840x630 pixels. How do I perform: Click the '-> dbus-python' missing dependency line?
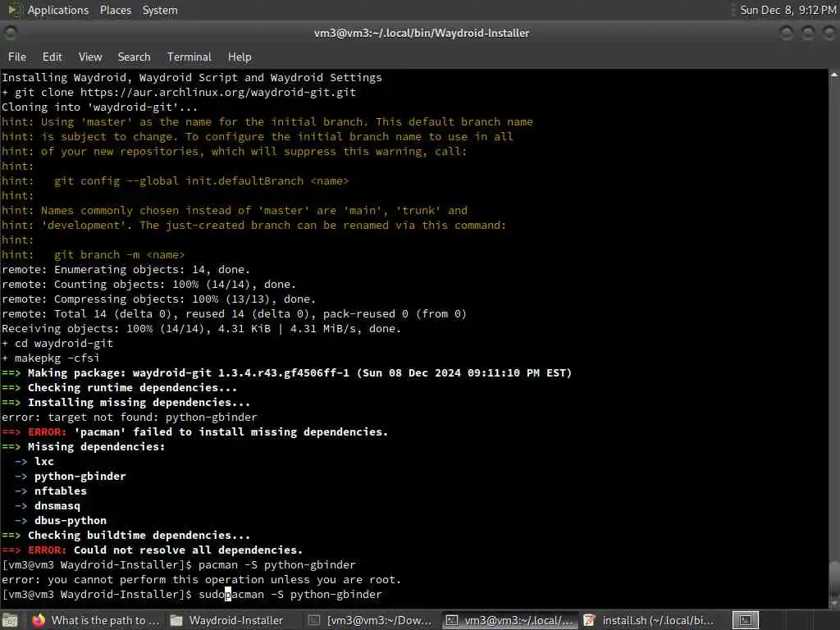click(x=60, y=520)
